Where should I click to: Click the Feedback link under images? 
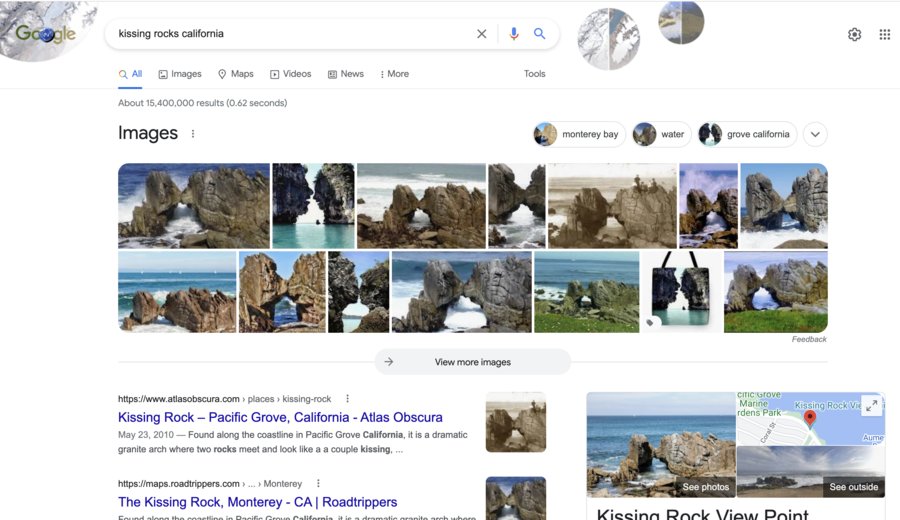tap(809, 339)
